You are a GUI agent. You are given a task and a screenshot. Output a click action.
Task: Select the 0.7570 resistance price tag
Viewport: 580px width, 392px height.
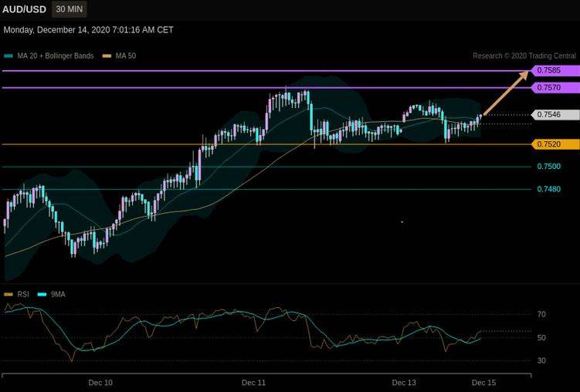coord(555,87)
